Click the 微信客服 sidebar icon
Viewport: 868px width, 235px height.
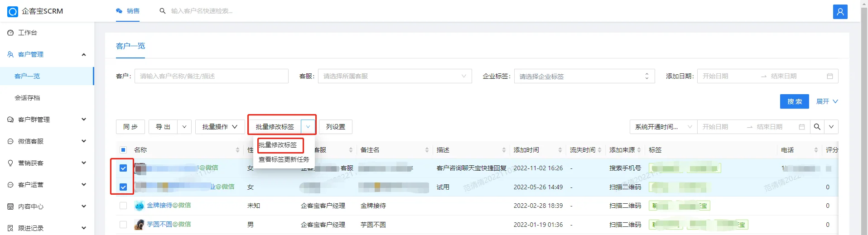point(10,141)
